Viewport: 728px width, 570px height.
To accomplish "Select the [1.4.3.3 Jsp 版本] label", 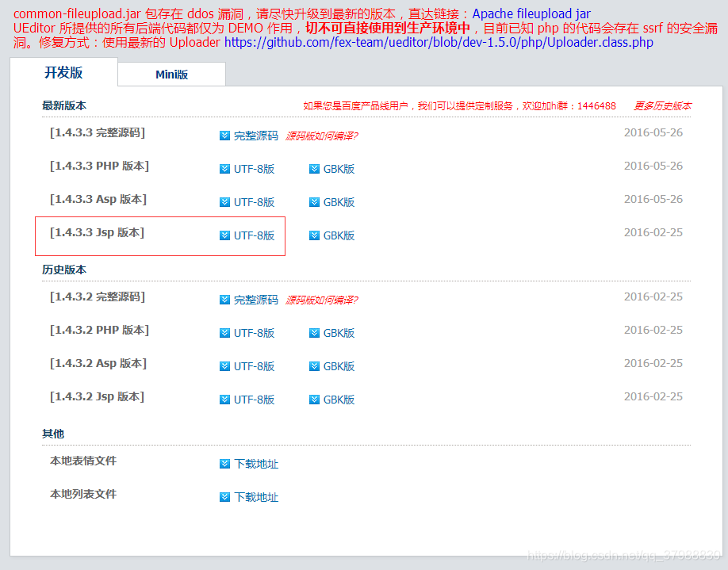I will click(x=97, y=233).
